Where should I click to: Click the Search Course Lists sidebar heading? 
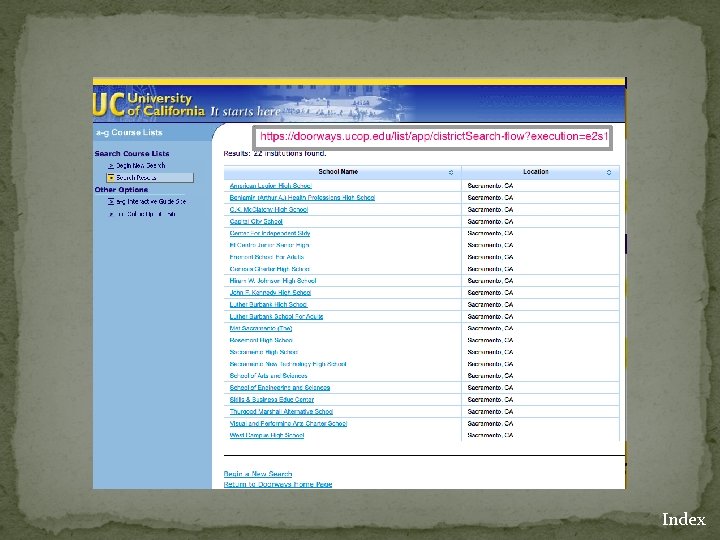coord(132,153)
